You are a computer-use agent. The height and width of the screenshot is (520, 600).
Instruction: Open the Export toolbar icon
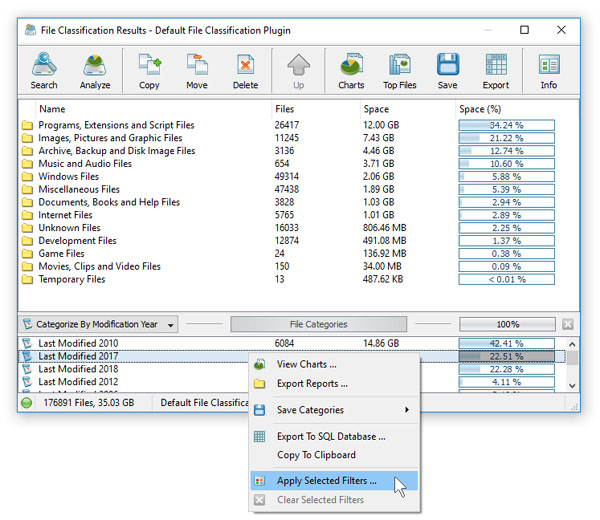[496, 71]
